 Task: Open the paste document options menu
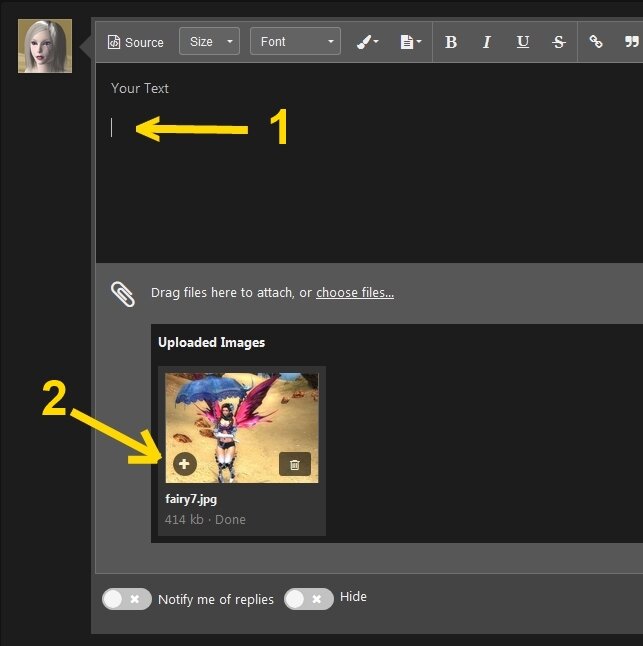point(411,42)
